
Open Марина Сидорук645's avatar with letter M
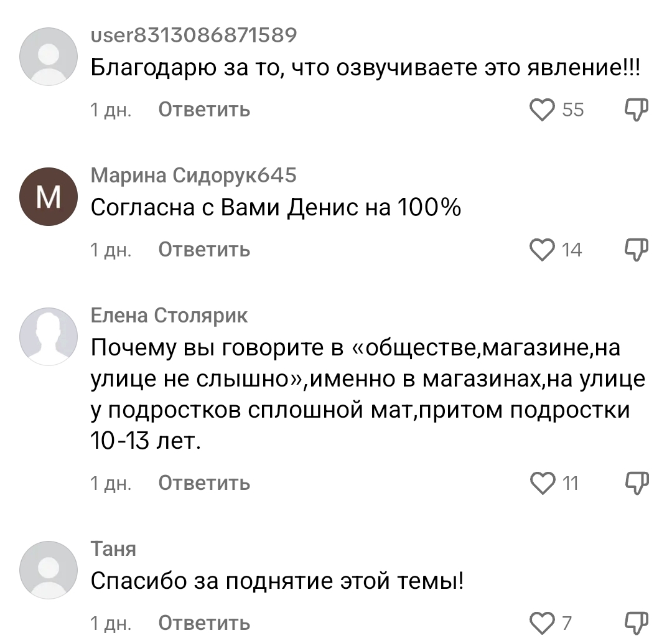[49, 197]
